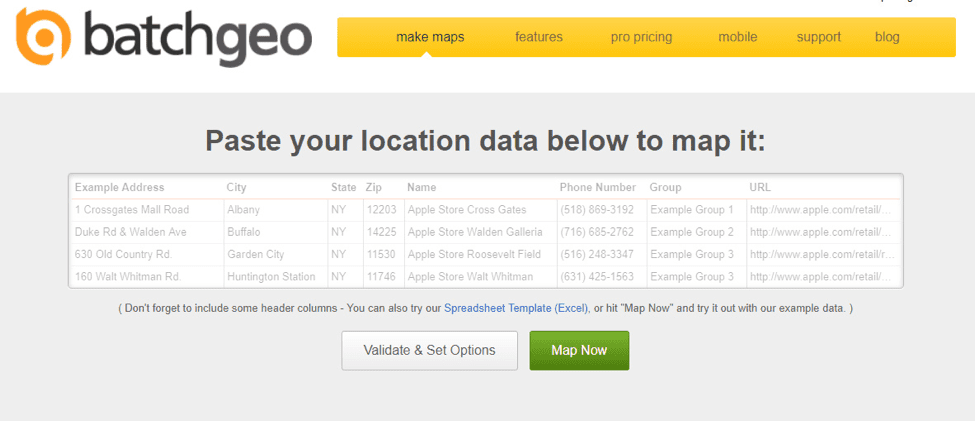Screen dimensions: 975x421
Task: Click the Example Group 2 cell
Action: point(692,232)
